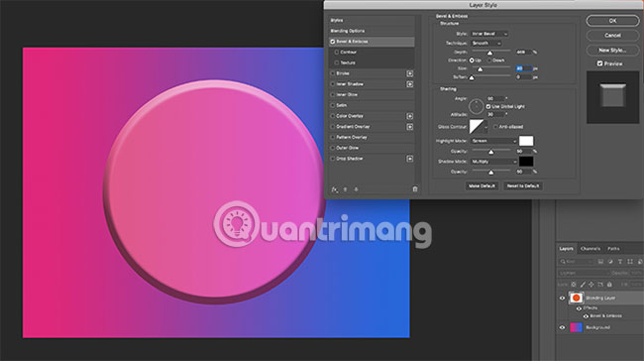This screenshot has width=644, height=361.
Task: Click the angle dial in Shading
Action: click(x=476, y=106)
